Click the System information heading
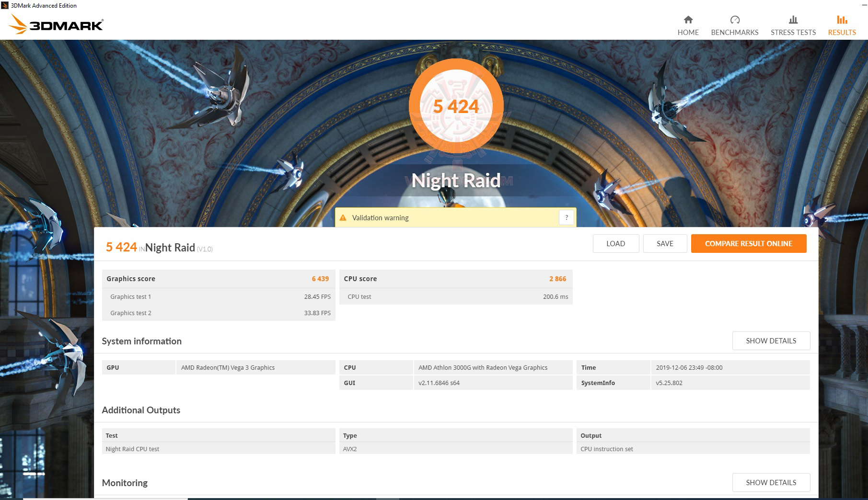Viewport: 868px width, 500px height. [x=142, y=341]
